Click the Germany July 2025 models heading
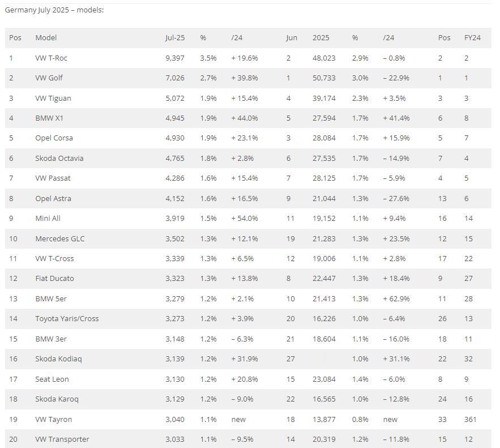500x448 pixels. coord(54,10)
